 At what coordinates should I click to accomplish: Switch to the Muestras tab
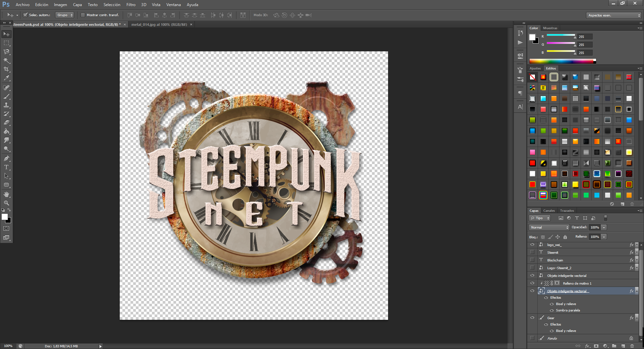pyautogui.click(x=550, y=28)
